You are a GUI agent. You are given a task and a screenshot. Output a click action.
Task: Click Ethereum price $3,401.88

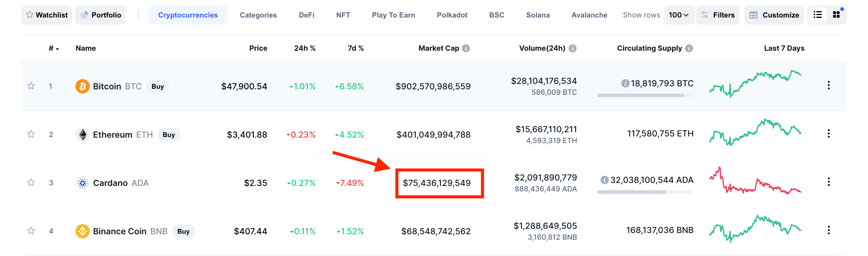pyautogui.click(x=247, y=135)
